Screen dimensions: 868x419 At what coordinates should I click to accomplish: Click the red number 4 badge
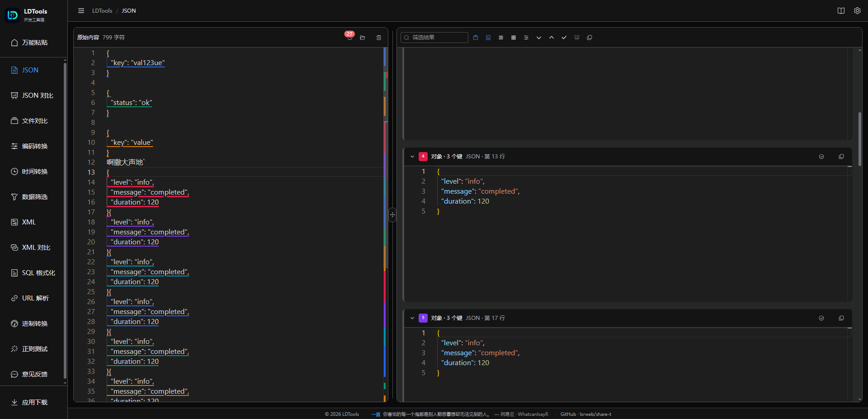tap(423, 157)
